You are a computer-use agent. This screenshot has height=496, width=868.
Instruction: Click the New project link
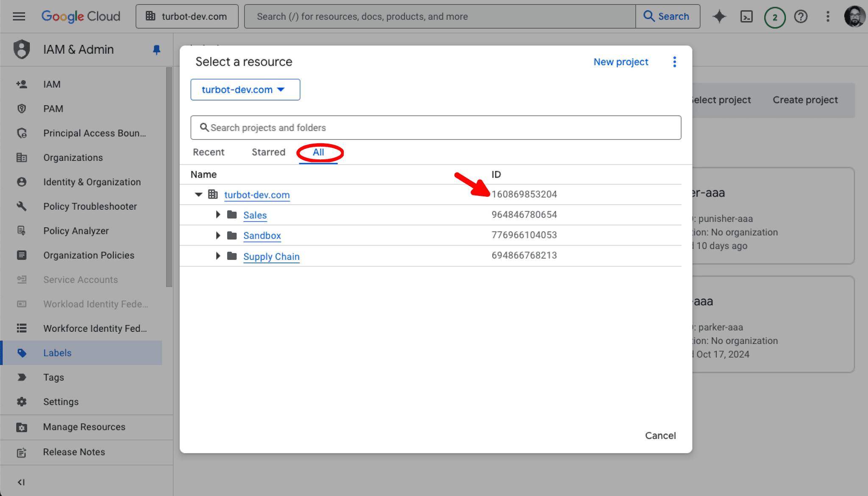click(620, 62)
